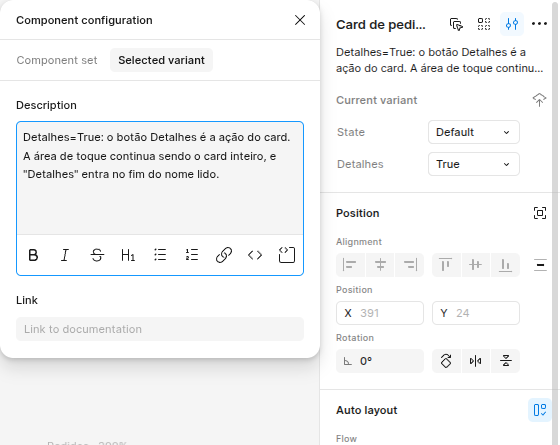Insert a numbered list in description

pyautogui.click(x=192, y=255)
